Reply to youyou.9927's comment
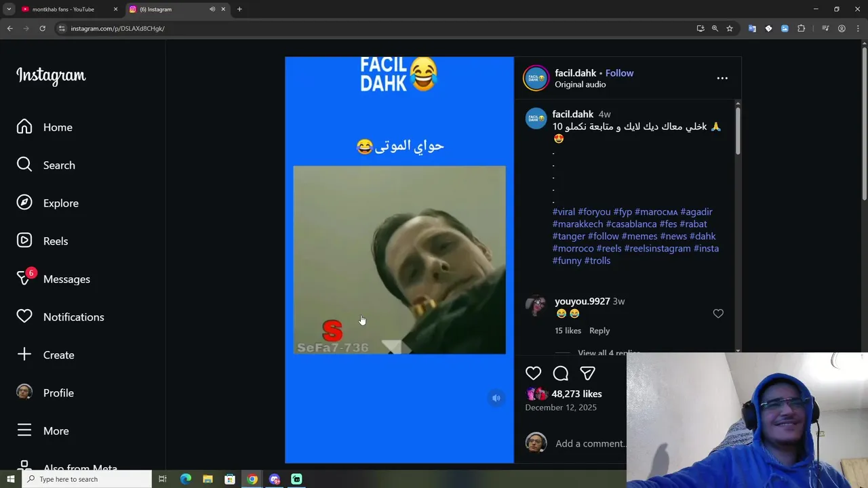This screenshot has width=868, height=488. (x=599, y=331)
